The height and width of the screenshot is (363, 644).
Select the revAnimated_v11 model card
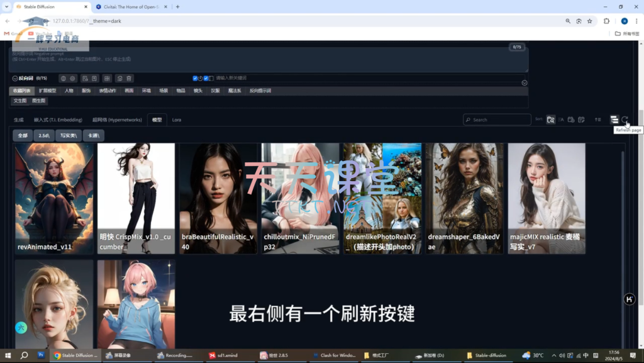(x=54, y=198)
